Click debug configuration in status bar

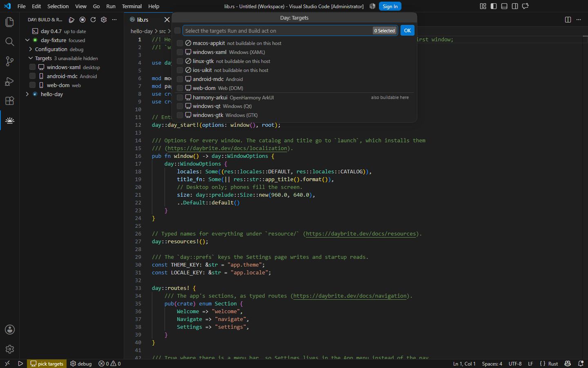81,364
